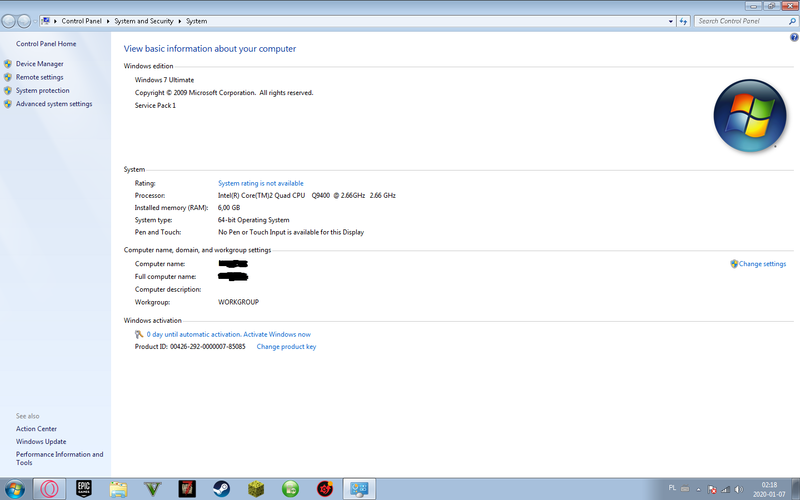Launch Opera GX from the taskbar

49,489
